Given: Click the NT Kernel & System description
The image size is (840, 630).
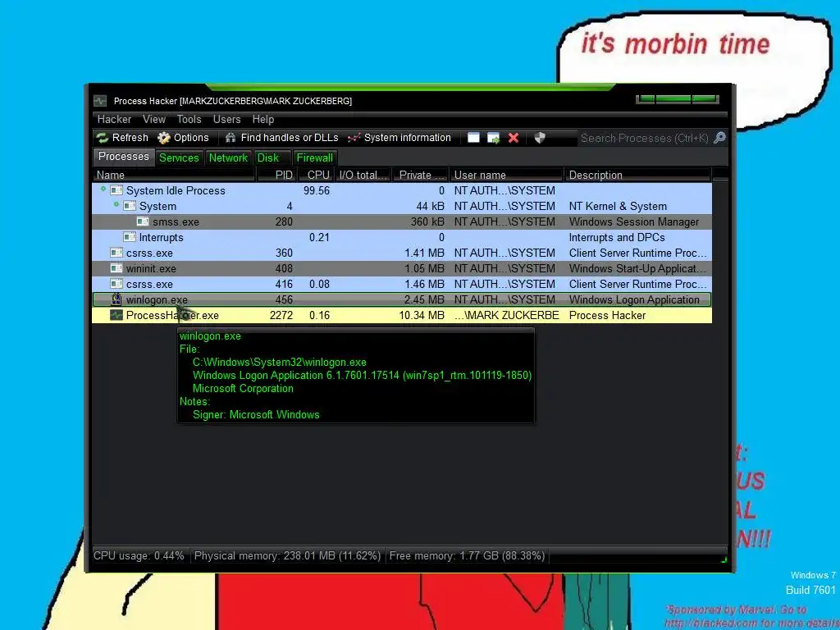Looking at the screenshot, I should 618,206.
